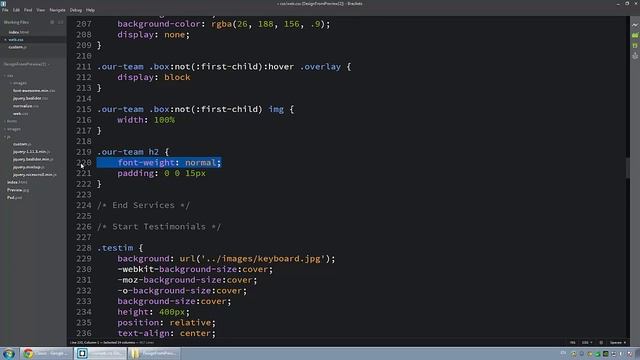Screen dimensions: 640x360
Task: Open Extension Manager green brick icon
Action: coord(635,36)
